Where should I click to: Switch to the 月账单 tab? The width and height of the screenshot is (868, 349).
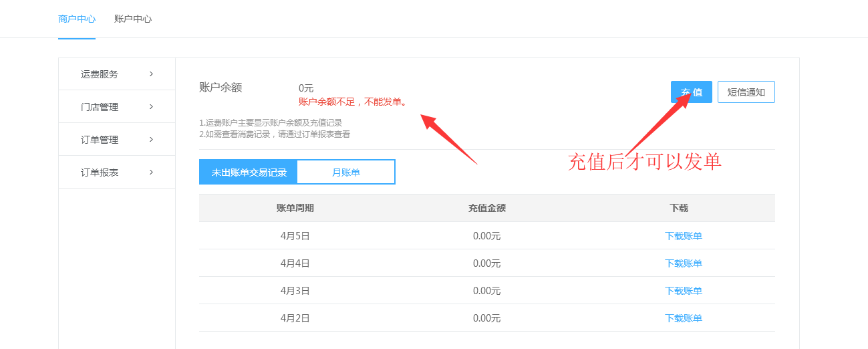tap(346, 172)
